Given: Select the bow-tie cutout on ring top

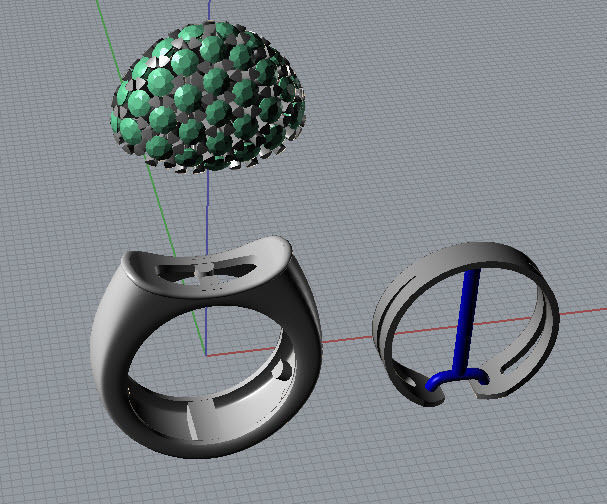Looking at the screenshot, I should click(208, 269).
